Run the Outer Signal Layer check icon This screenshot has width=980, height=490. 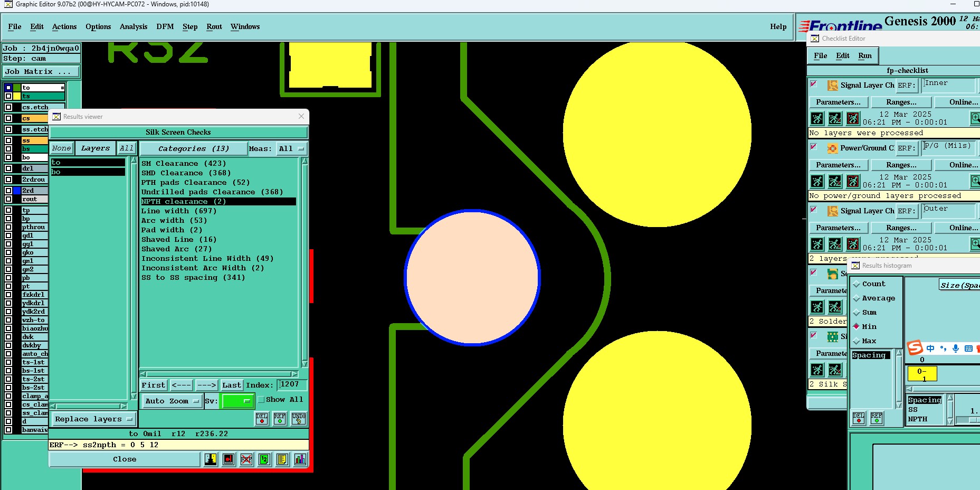pyautogui.click(x=817, y=244)
